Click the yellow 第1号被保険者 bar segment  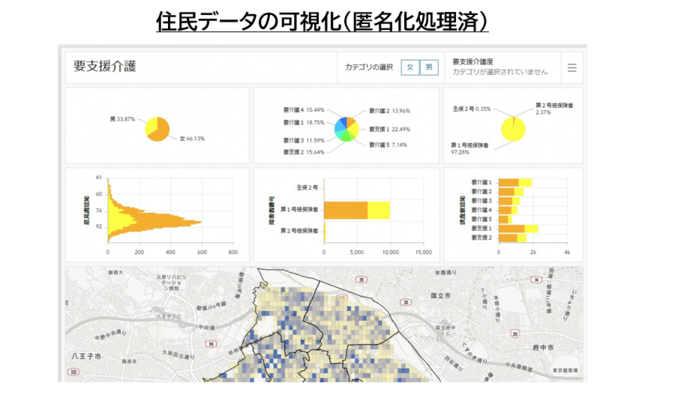tap(379, 210)
